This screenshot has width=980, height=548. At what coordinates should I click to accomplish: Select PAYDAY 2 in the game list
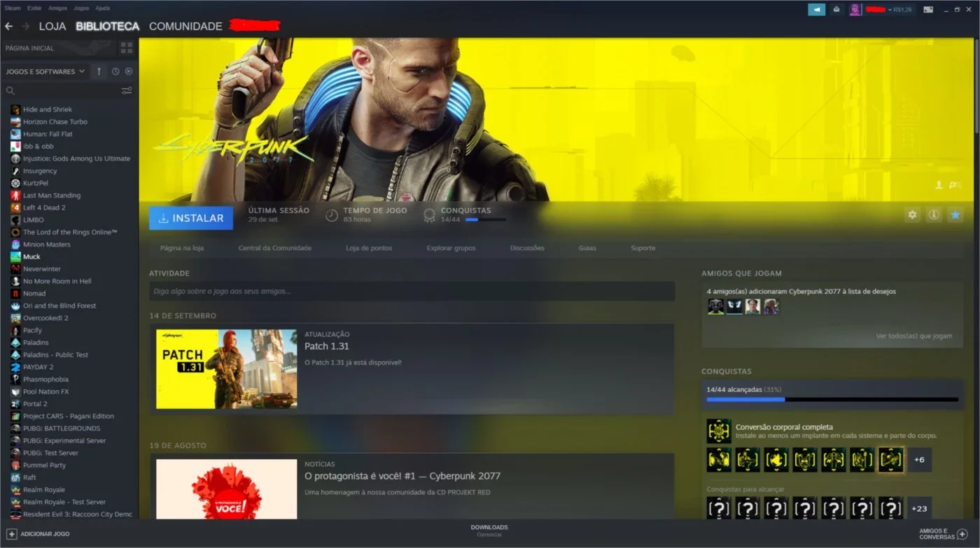tap(38, 367)
